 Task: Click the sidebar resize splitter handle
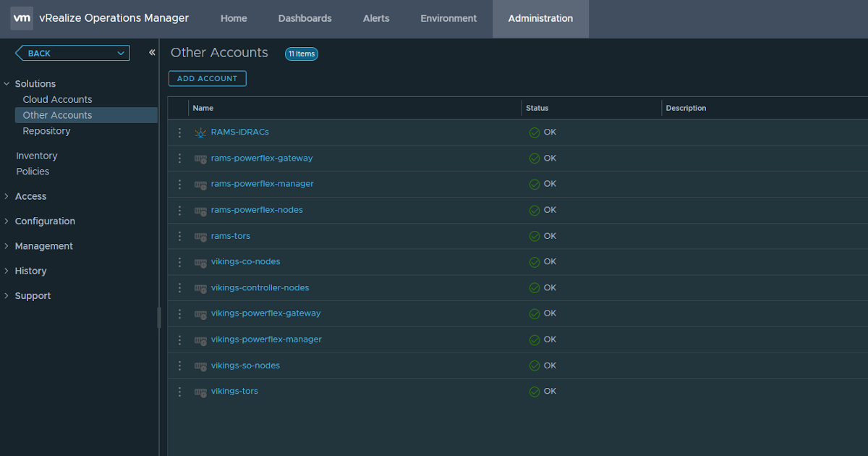159,317
